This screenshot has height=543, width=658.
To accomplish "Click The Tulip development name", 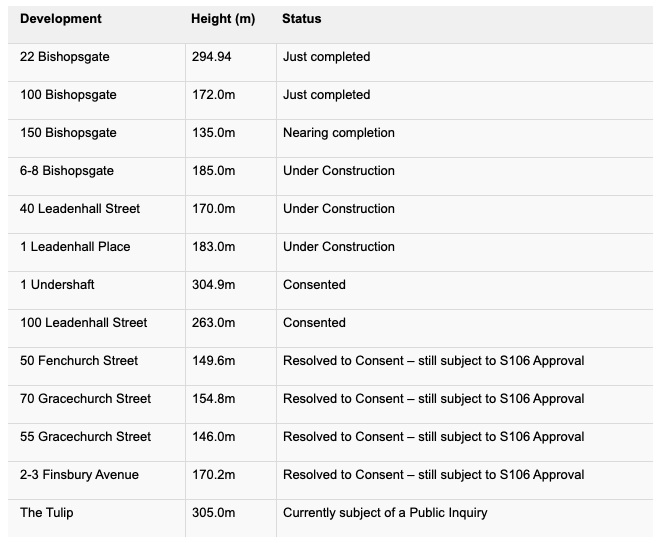I will click(47, 513).
